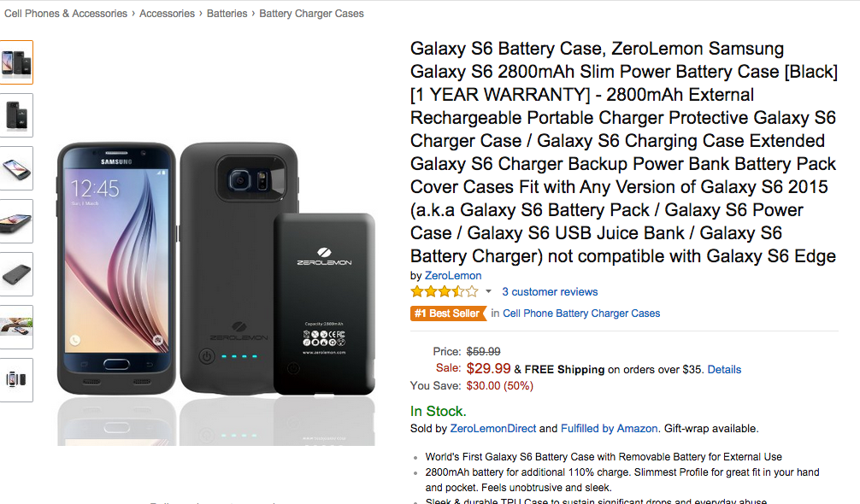Navigate to Accessories breadcrumb
Image resolution: width=860 pixels, height=504 pixels.
(x=168, y=14)
